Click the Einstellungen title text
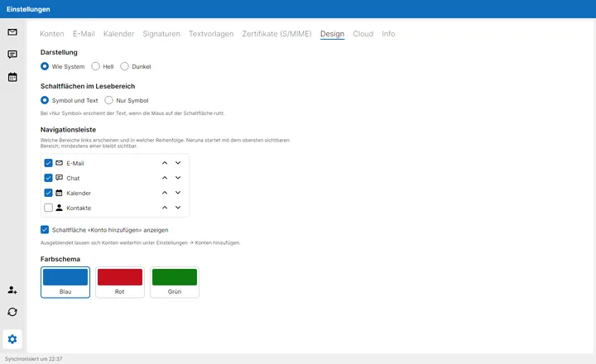 tap(28, 9)
